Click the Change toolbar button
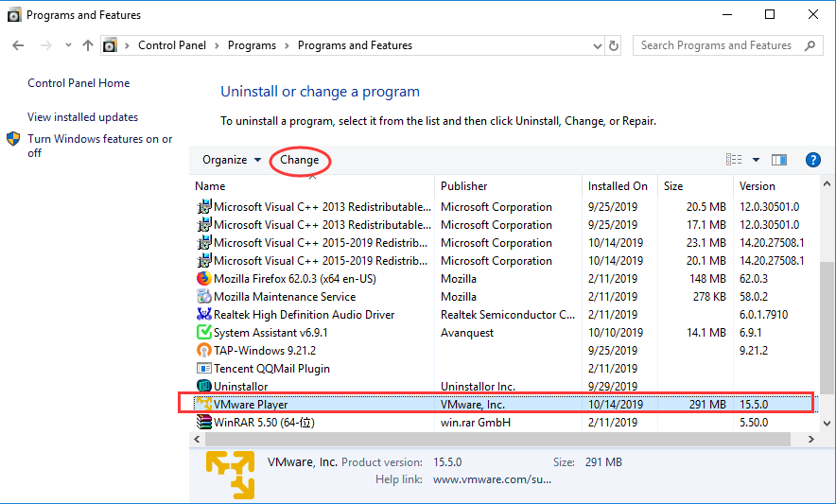The height and width of the screenshot is (504, 836). [300, 160]
